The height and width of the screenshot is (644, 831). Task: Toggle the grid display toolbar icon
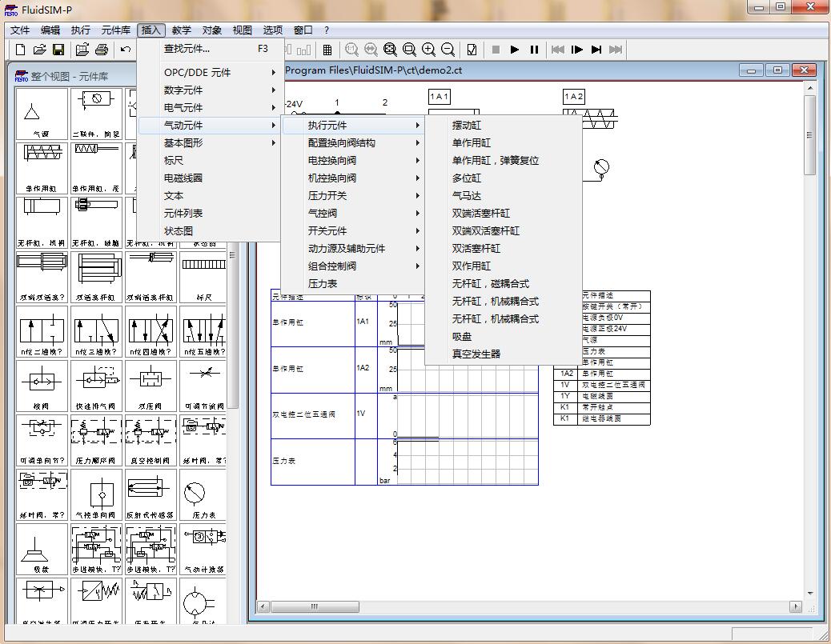point(327,50)
